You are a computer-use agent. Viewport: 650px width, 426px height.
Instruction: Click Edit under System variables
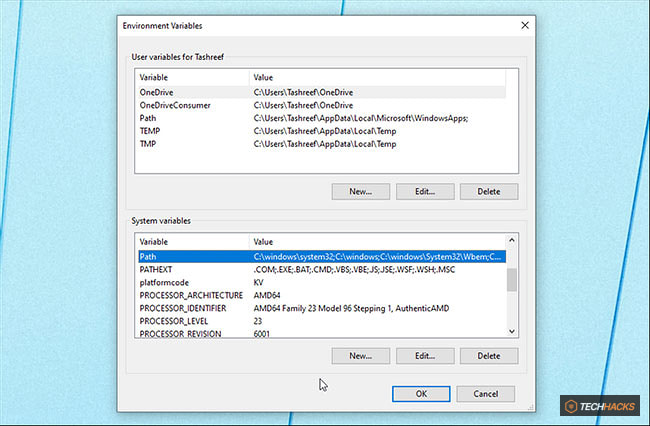click(x=425, y=356)
